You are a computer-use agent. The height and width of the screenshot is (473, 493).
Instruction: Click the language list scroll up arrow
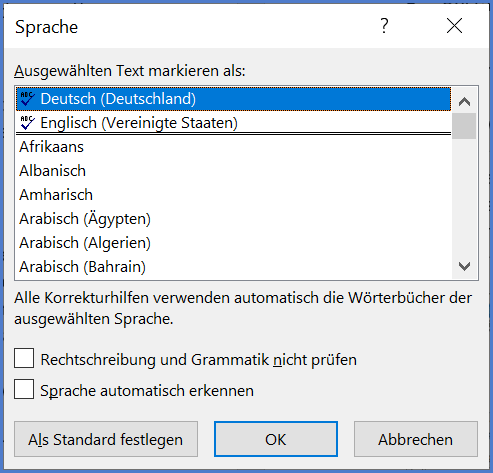pyautogui.click(x=464, y=101)
